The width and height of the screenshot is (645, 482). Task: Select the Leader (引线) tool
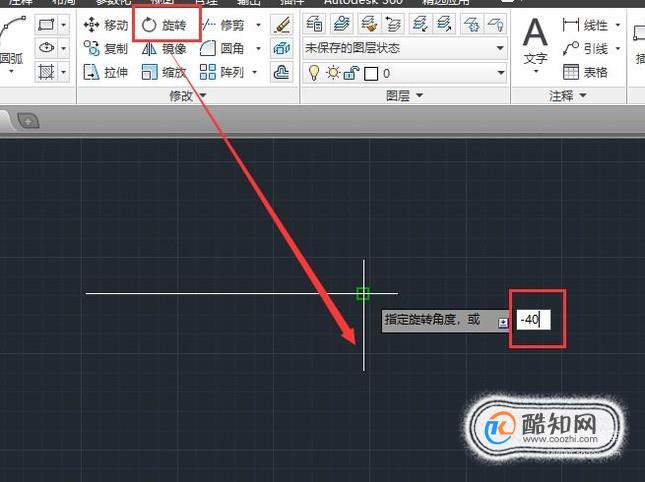(x=586, y=49)
